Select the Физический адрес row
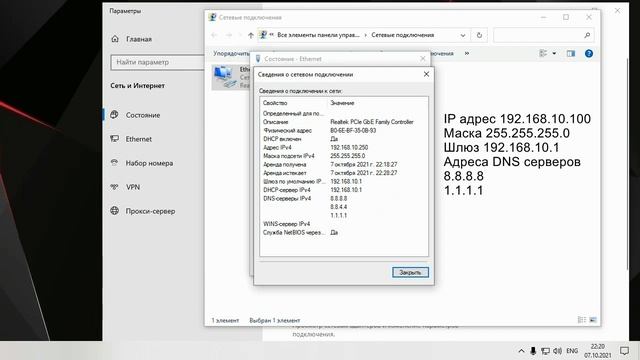The height and width of the screenshot is (360, 640). point(344,131)
